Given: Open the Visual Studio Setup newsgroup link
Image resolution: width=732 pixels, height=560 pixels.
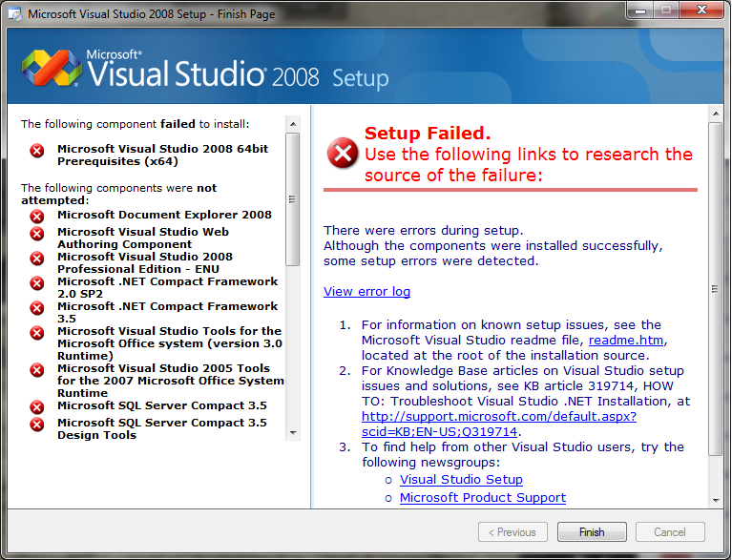Looking at the screenshot, I should 461,480.
